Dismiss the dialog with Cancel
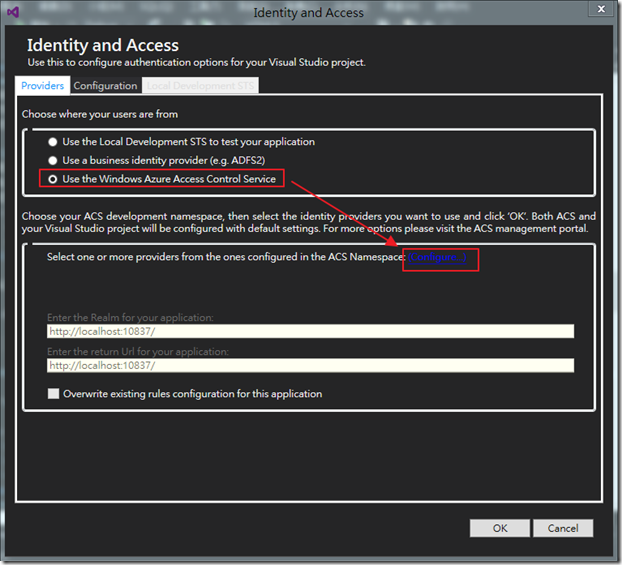The width and height of the screenshot is (622, 565). 563,528
